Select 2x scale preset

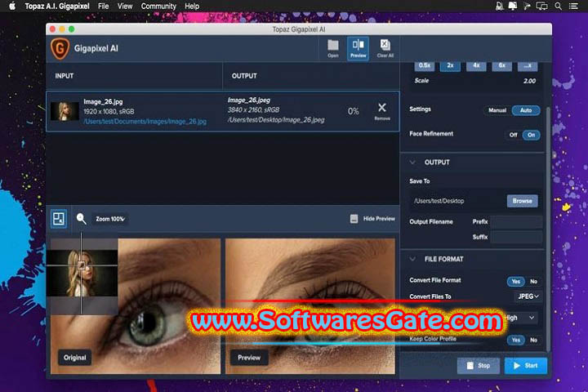point(450,66)
